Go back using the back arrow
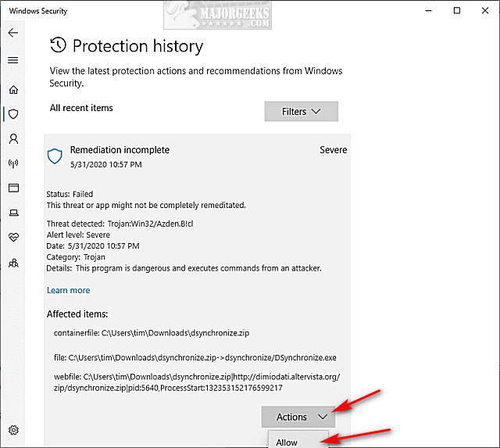500x448 pixels. (x=13, y=33)
